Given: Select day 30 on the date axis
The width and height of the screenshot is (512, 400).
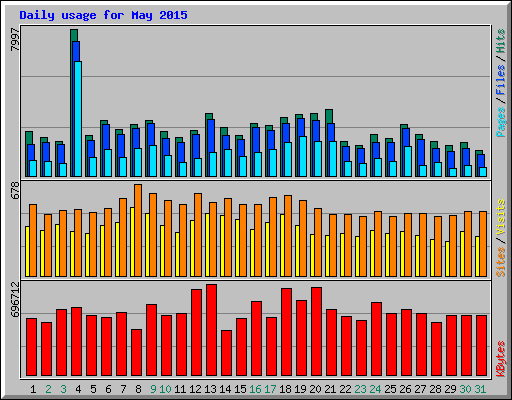Looking at the screenshot, I should 465,389.
